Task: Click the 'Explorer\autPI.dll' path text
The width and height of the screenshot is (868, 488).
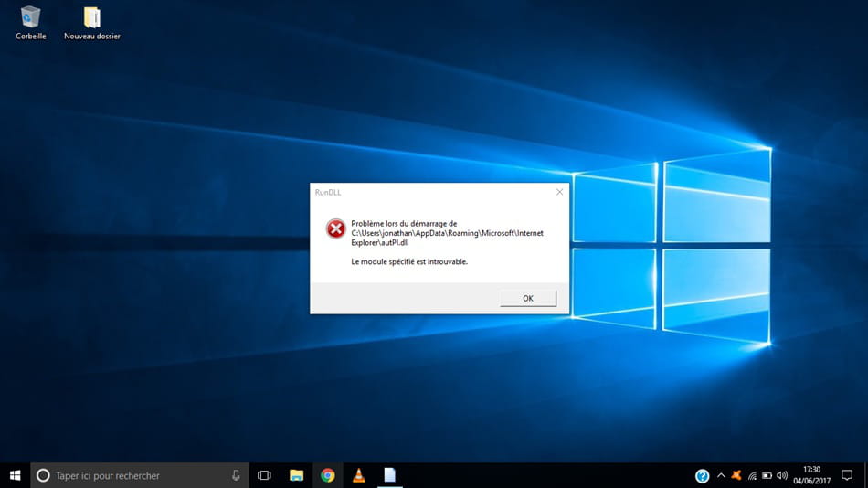Action: [x=380, y=242]
